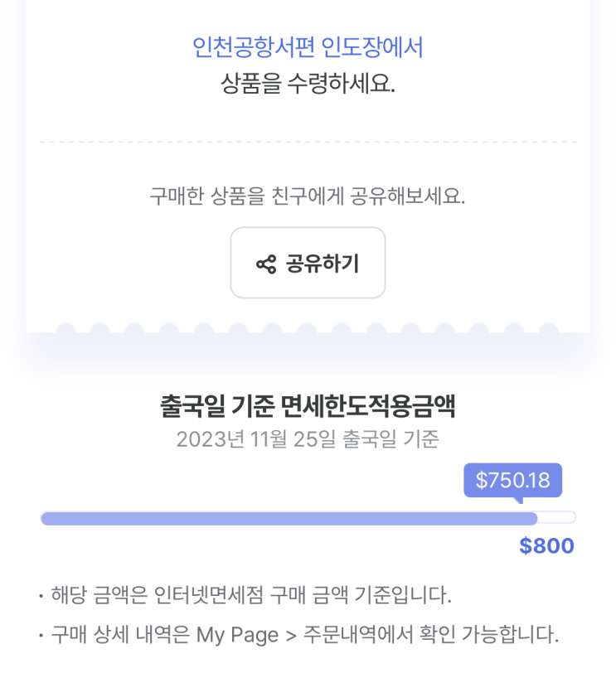
Task: Click the dashed divider line in the ticket
Action: click(308, 142)
